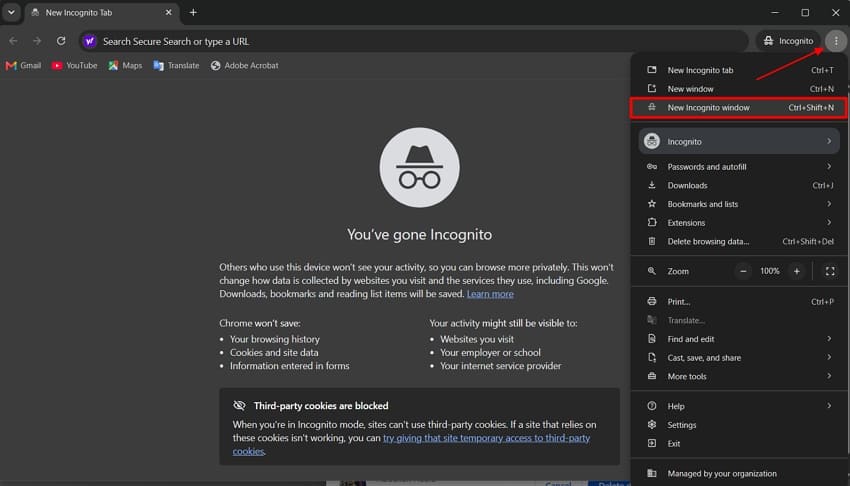This screenshot has width=850, height=486.
Task: Open the YouTube bookmark
Action: (x=75, y=66)
